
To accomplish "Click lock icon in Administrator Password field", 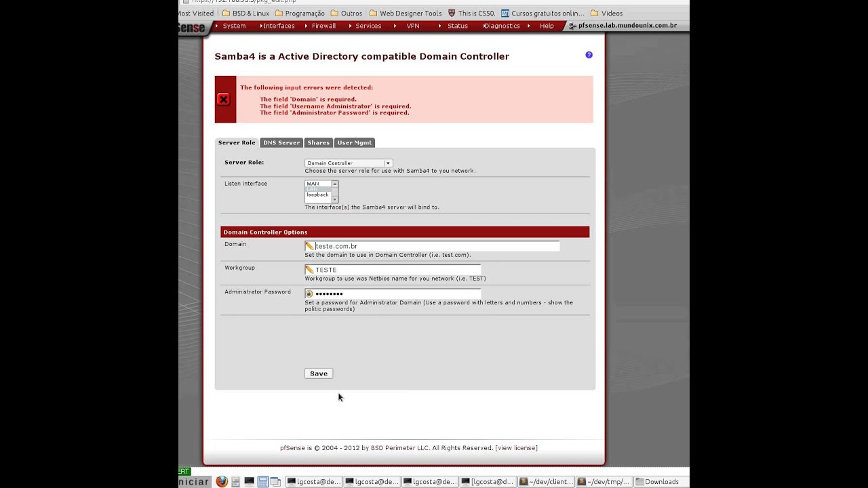I will click(309, 293).
